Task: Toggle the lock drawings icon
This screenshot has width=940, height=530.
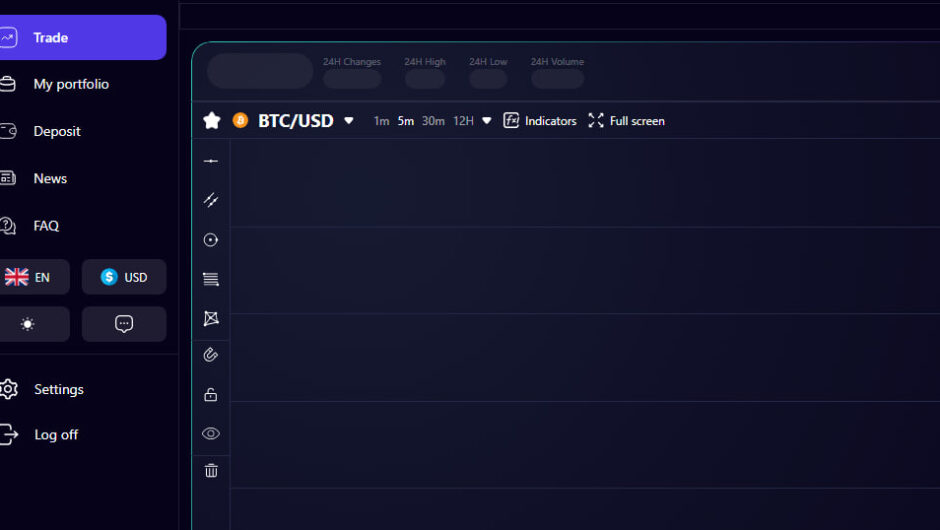Action: (x=211, y=394)
